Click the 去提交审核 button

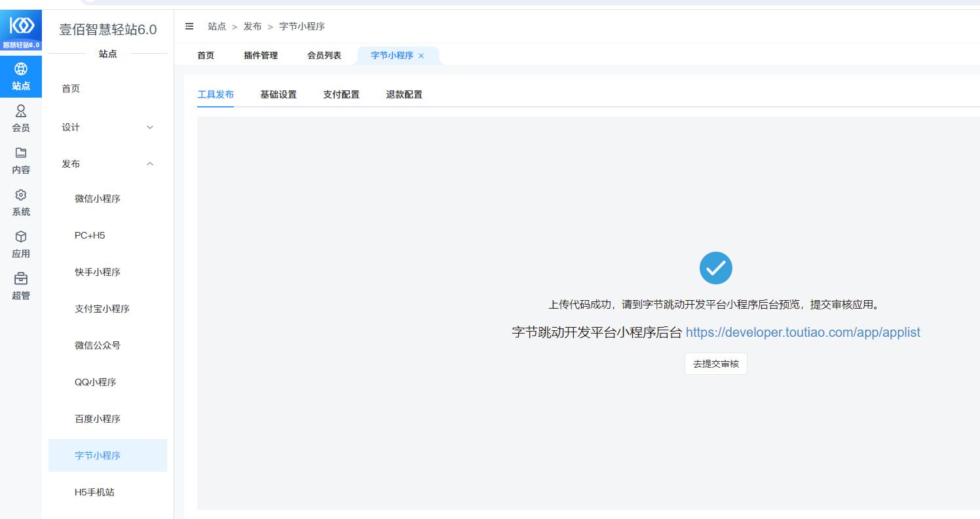[716, 364]
